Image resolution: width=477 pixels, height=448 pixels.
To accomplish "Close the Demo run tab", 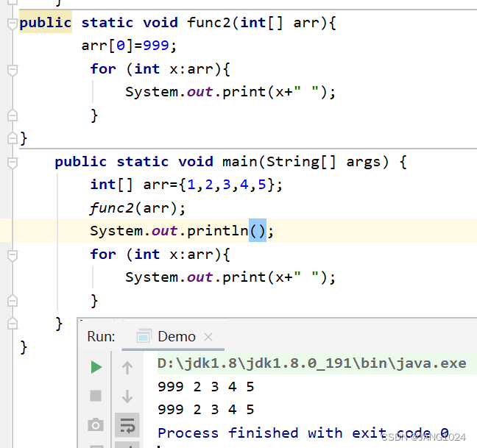I will point(208,337).
